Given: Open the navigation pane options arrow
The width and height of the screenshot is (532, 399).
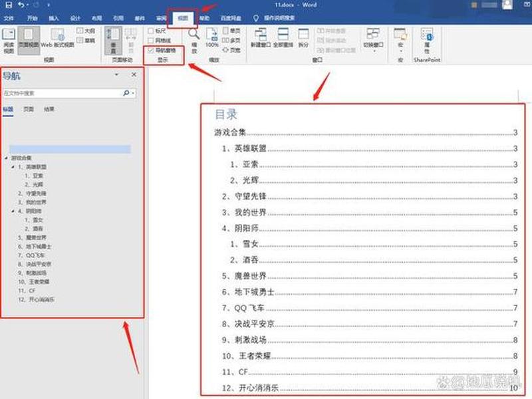Looking at the screenshot, I should pos(117,74).
